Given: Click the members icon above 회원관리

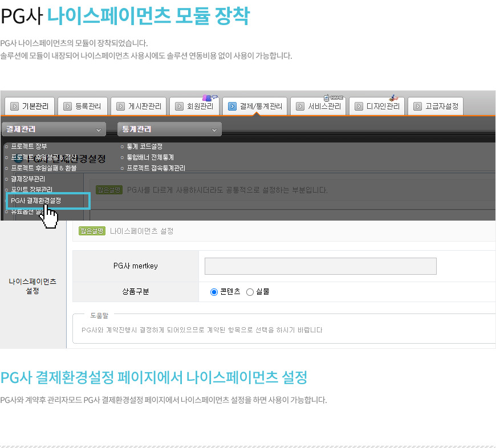Looking at the screenshot, I should click(210, 97).
